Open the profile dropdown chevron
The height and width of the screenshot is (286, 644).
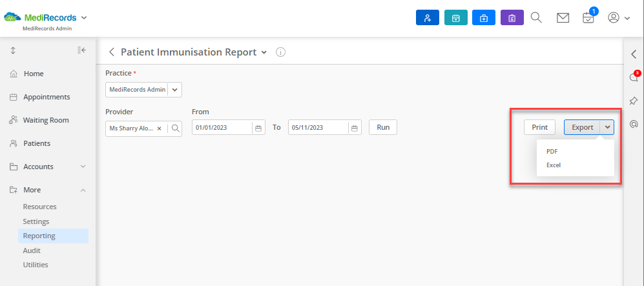627,18
